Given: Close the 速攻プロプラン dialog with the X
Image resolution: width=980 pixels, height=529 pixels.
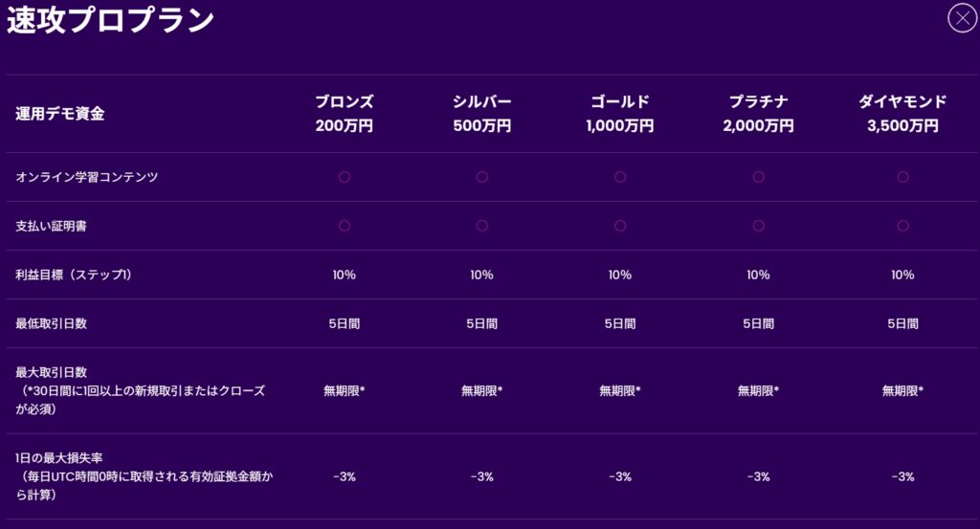Looking at the screenshot, I should (962, 18).
